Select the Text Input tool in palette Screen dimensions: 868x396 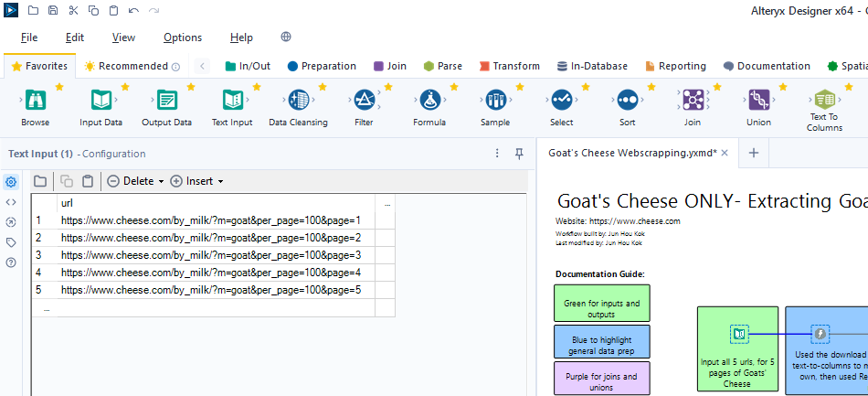[x=232, y=100]
